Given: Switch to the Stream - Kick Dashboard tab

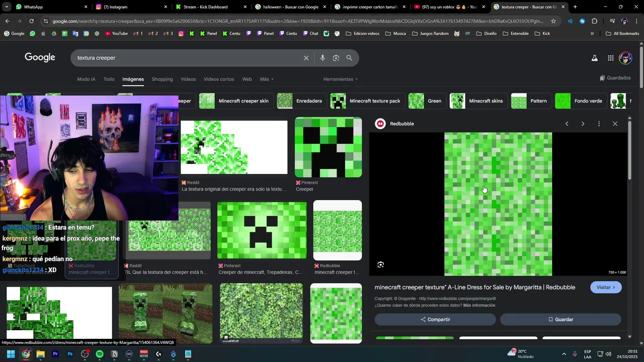Looking at the screenshot, I should (x=211, y=7).
